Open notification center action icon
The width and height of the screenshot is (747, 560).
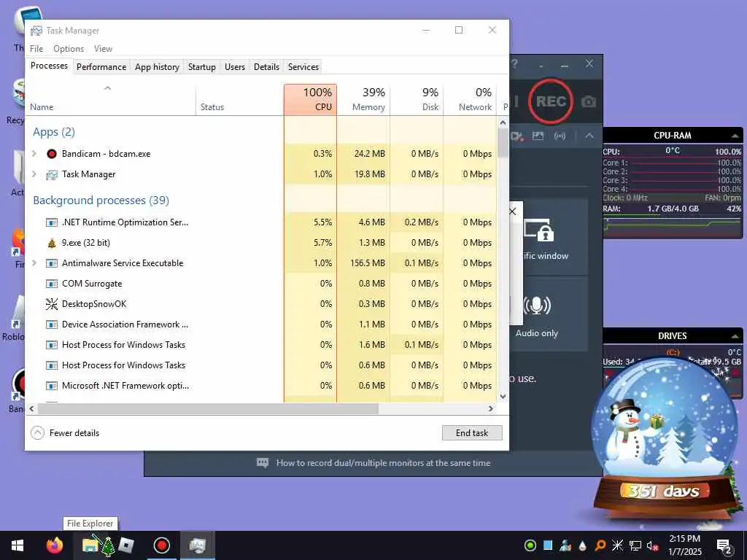tap(724, 545)
